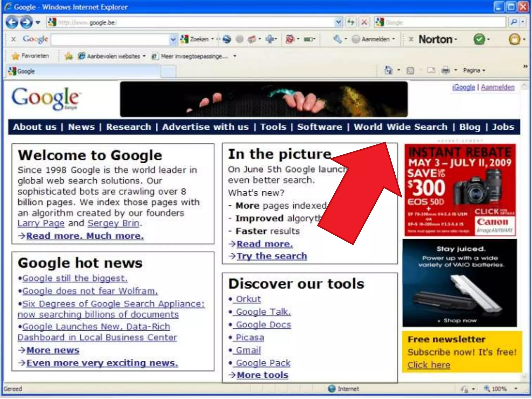Click the Print icon in command bar
The width and height of the screenshot is (532, 399).
[x=446, y=70]
